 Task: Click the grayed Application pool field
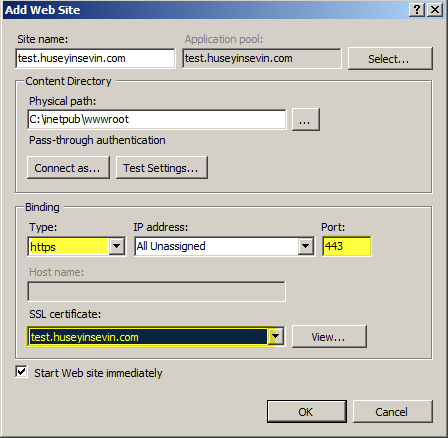[x=262, y=58]
